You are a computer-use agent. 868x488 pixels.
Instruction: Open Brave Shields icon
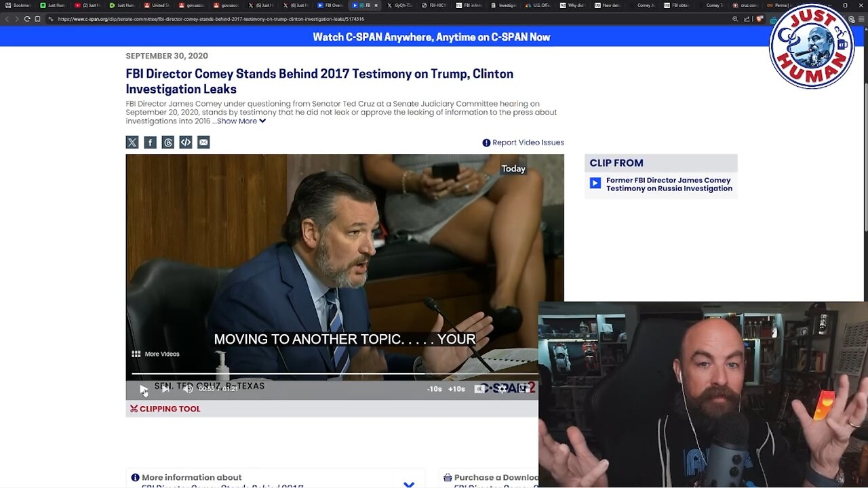tap(760, 19)
